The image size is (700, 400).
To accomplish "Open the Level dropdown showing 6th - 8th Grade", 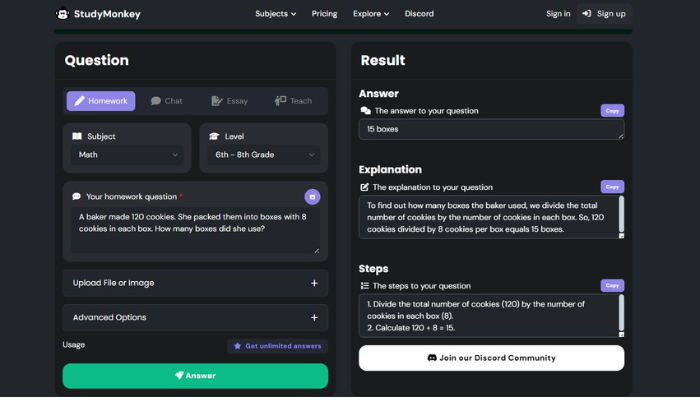I will click(x=264, y=154).
